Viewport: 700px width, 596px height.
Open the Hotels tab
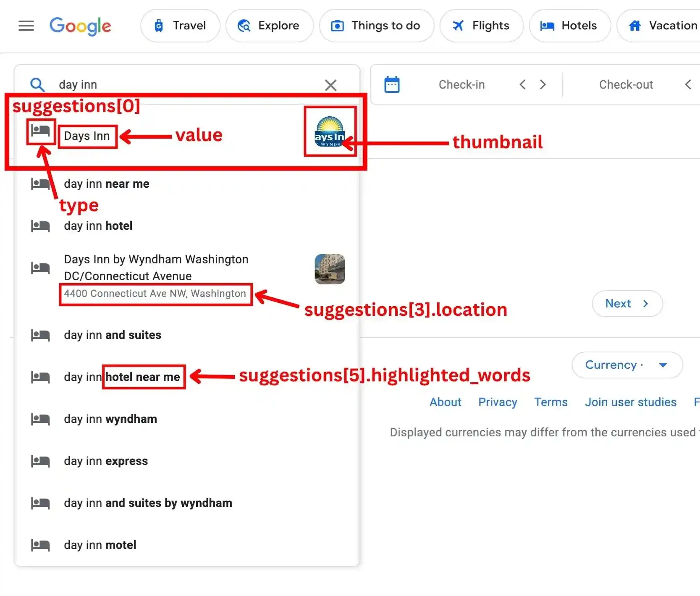click(x=570, y=26)
